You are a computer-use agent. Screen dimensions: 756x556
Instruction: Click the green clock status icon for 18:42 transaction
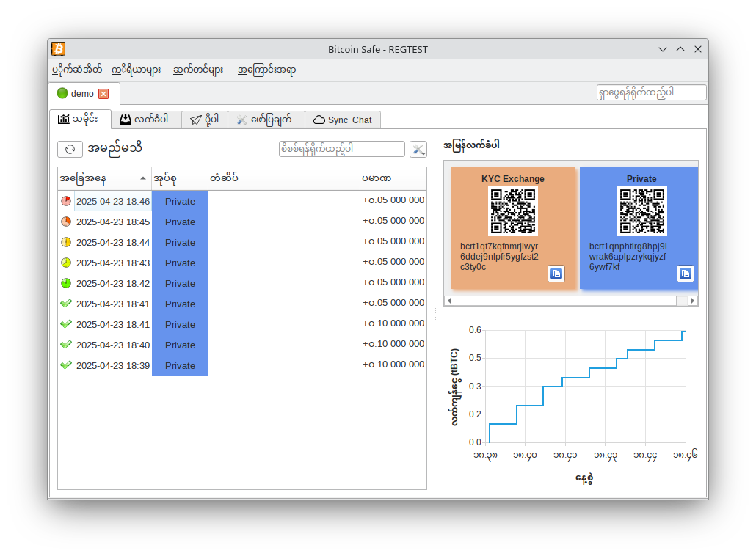pos(66,283)
